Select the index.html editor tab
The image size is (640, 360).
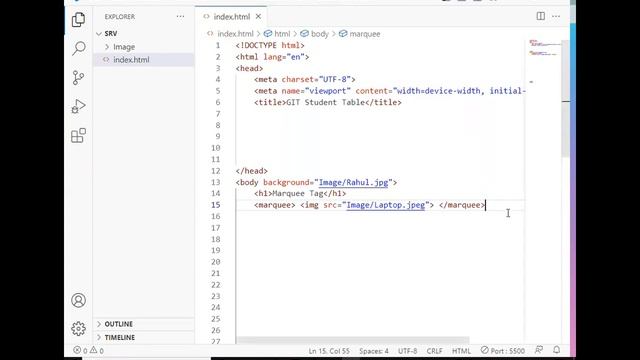click(x=231, y=17)
